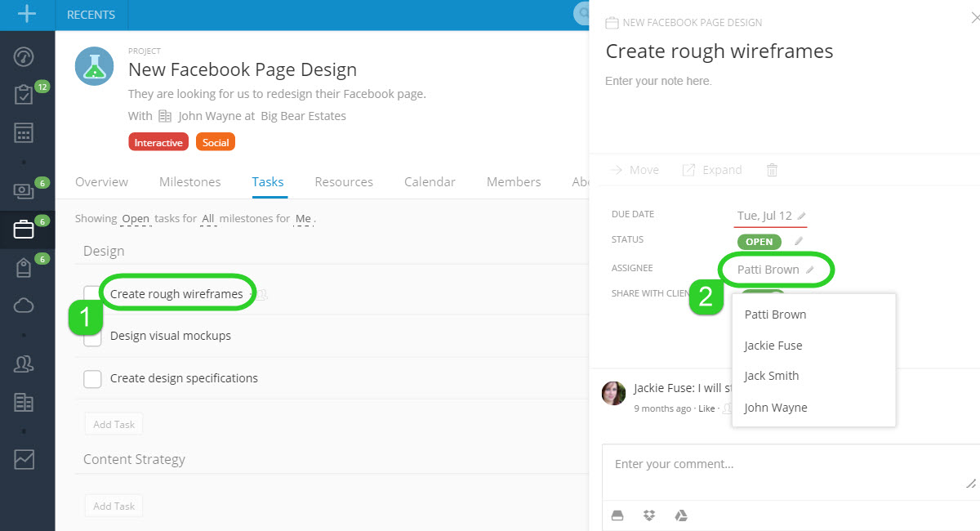This screenshot has height=531, width=980.
Task: Click the Expand task button
Action: [712, 170]
